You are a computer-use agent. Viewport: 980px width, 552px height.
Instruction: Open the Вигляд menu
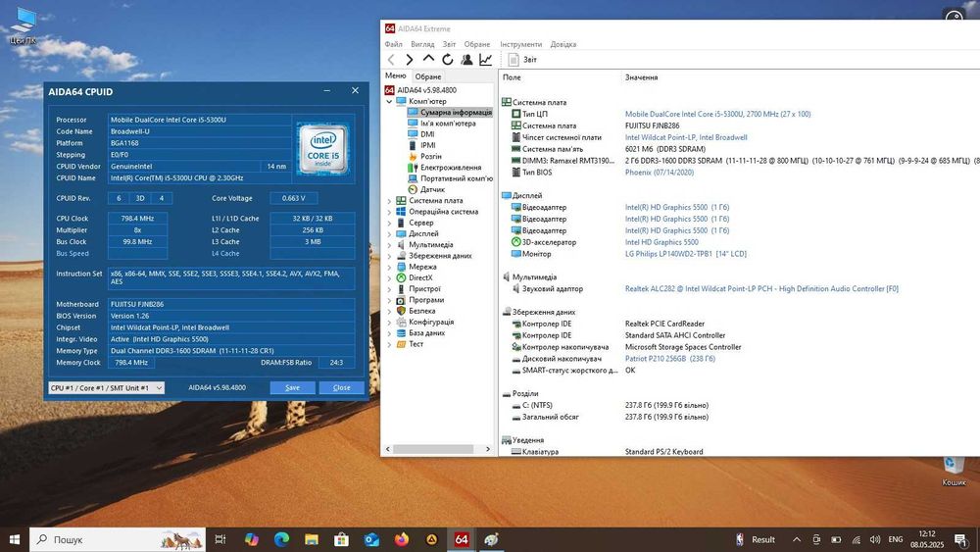[422, 44]
